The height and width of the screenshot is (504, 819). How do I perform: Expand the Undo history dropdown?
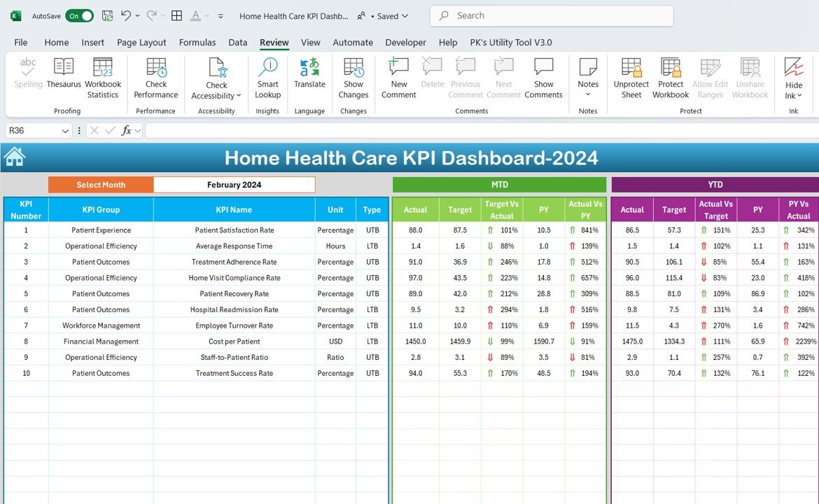click(x=138, y=16)
